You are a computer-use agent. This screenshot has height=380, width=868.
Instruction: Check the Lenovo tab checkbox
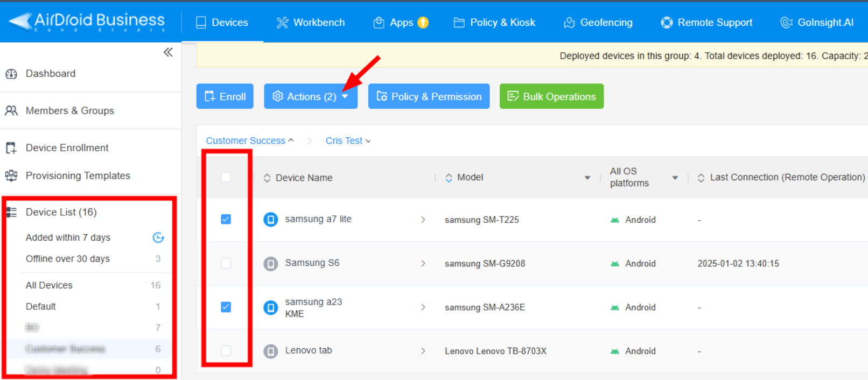226,351
